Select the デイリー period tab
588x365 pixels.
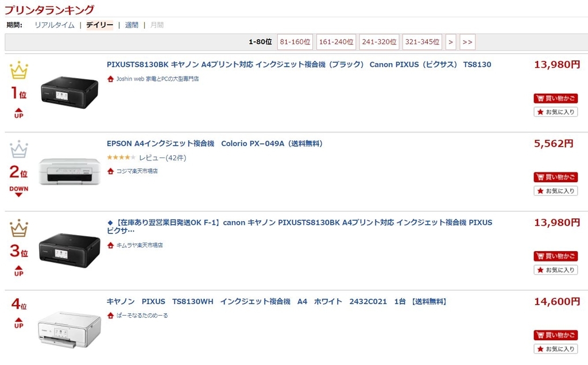point(99,25)
